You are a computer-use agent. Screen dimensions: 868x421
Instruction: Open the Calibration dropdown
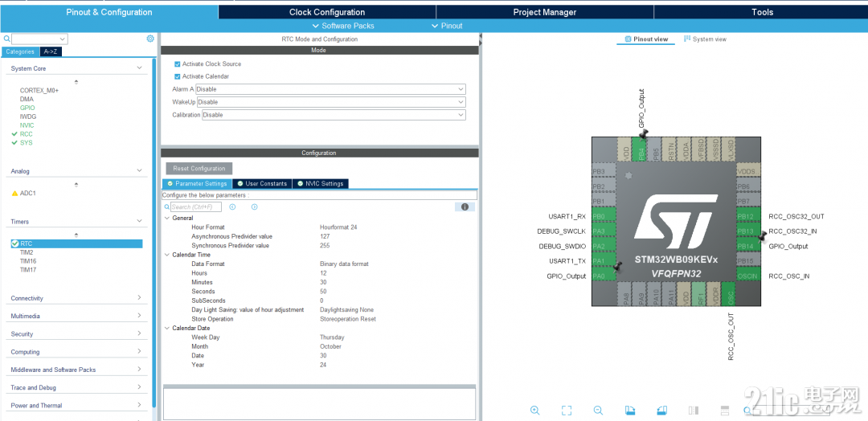(334, 115)
